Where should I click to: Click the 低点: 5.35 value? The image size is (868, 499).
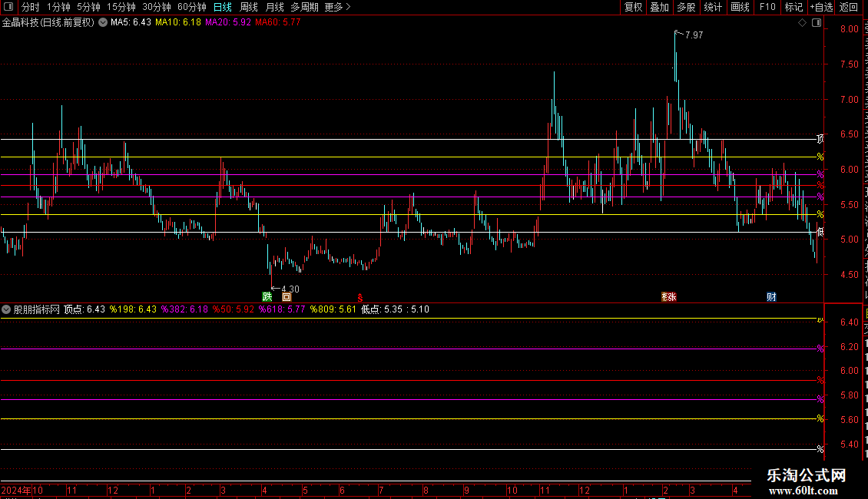pyautogui.click(x=382, y=309)
